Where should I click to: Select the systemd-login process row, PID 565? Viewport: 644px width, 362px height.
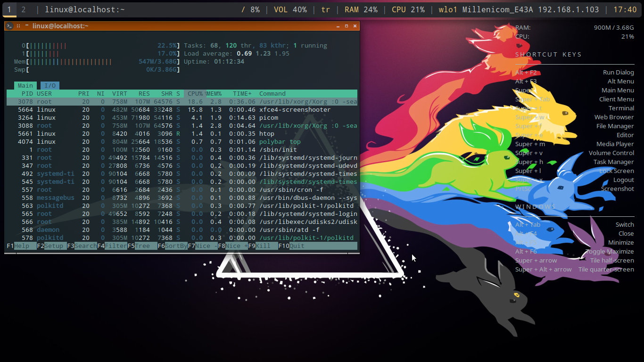tap(182, 214)
